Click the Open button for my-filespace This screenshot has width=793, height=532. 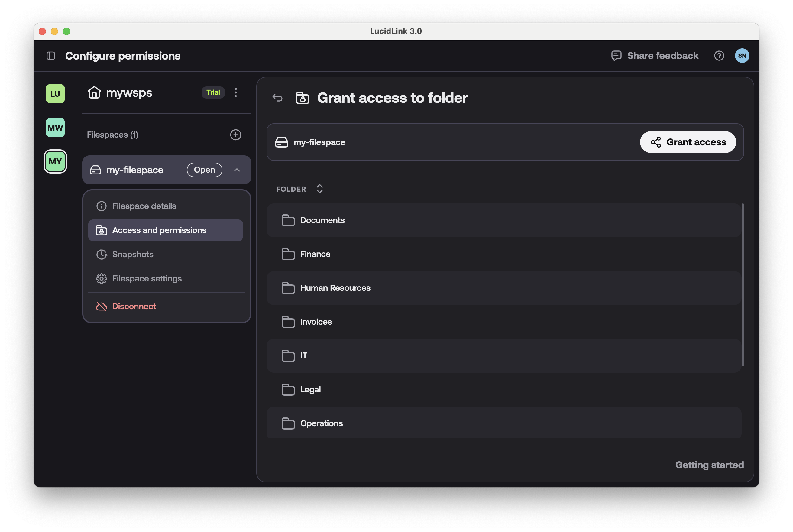[205, 170]
